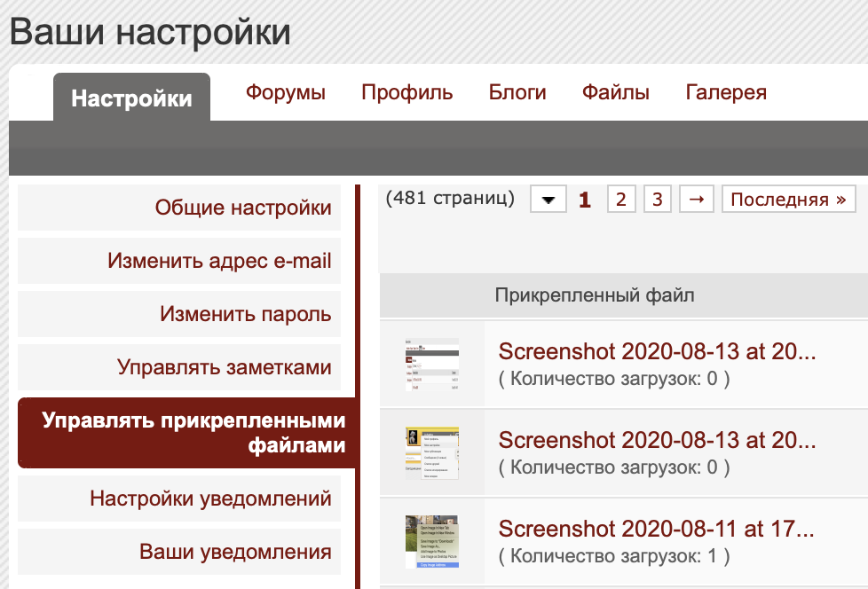868x589 pixels.
Task: Switch to the Профиль tab
Action: pos(406,92)
